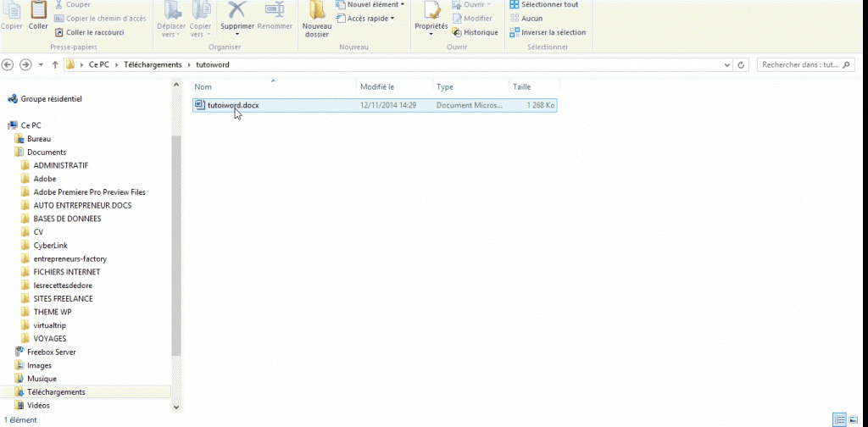Click the back navigation arrow
The width and height of the screenshot is (868, 427).
pos(8,64)
